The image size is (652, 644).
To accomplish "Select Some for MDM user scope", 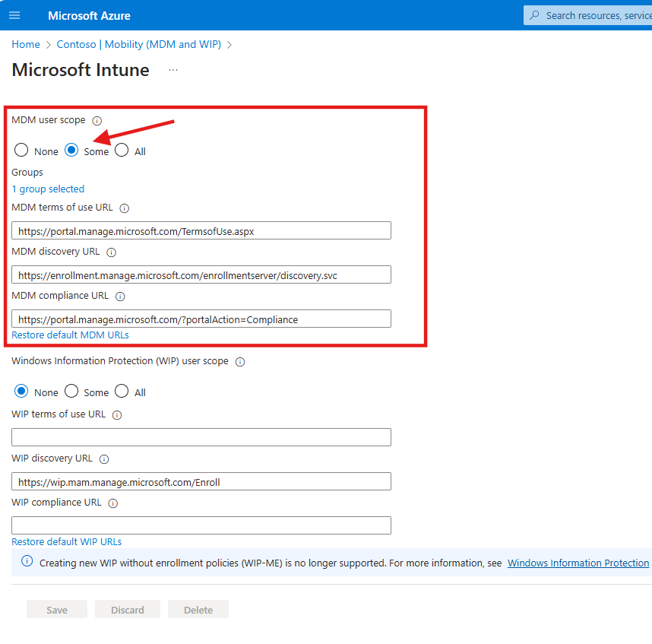I will coord(71,150).
